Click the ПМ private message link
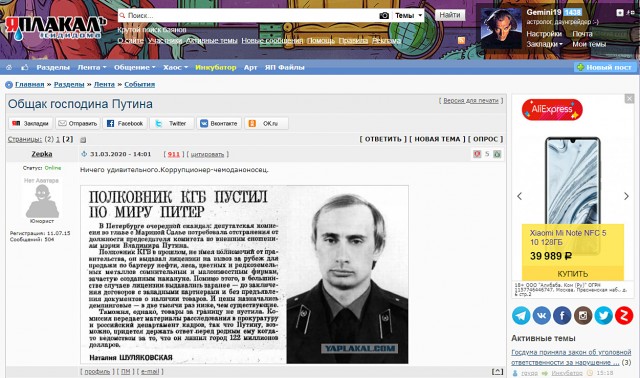 125,371
